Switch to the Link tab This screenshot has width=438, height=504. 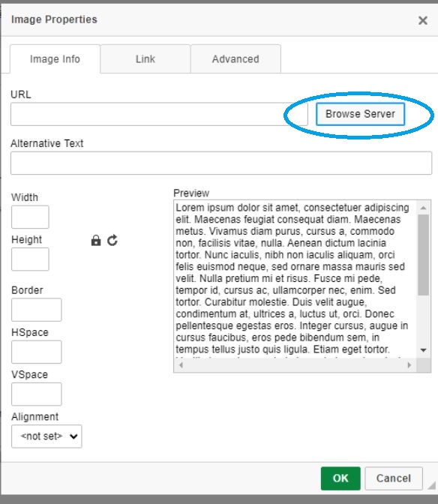click(x=145, y=58)
